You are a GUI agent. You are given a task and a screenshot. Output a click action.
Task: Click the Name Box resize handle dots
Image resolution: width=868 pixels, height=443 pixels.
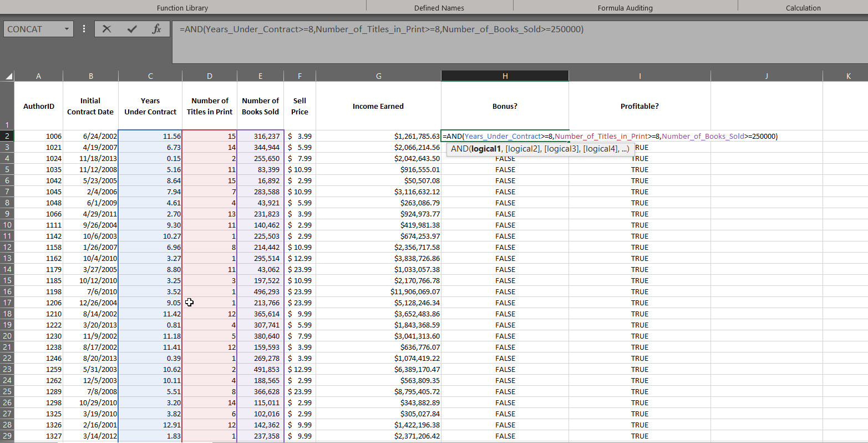coord(84,29)
